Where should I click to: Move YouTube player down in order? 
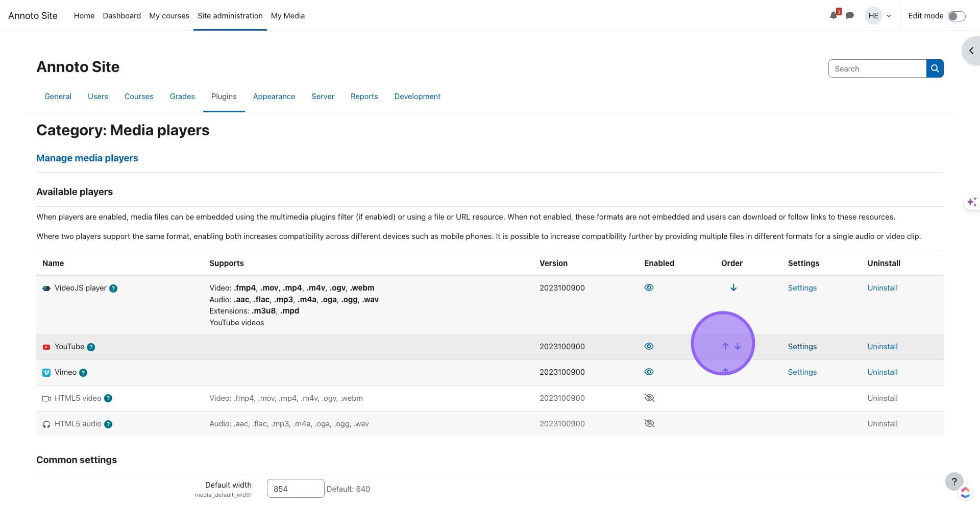[738, 347]
